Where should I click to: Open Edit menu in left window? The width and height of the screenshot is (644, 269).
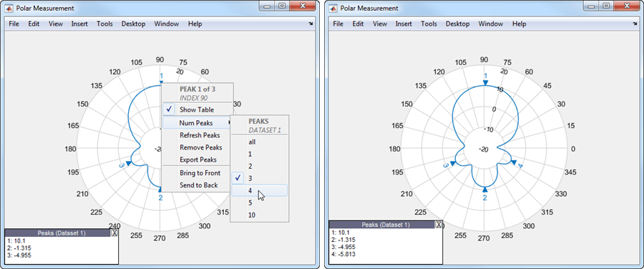(x=34, y=24)
